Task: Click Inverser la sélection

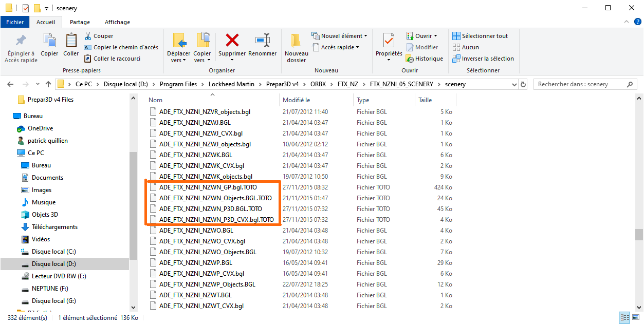Action: coord(483,59)
